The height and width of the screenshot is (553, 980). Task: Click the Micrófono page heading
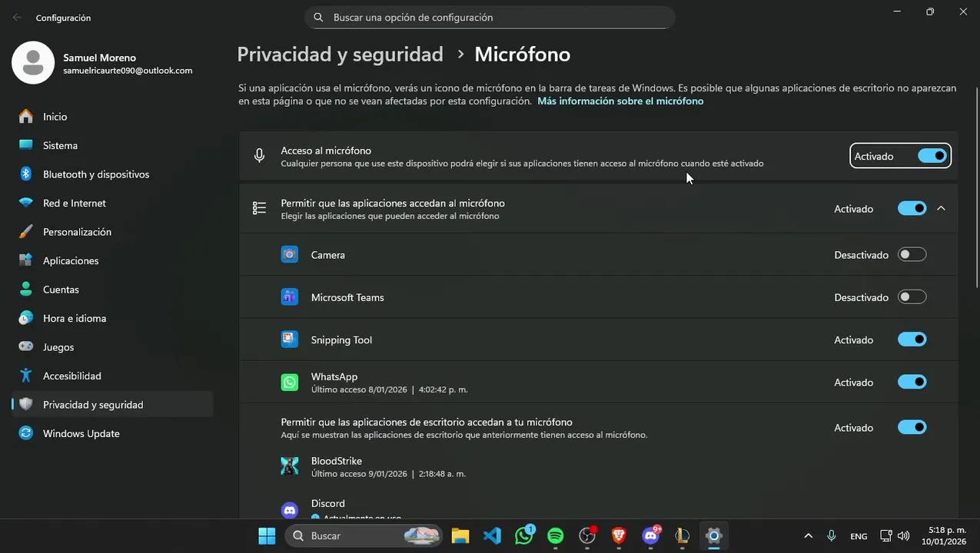pyautogui.click(x=523, y=55)
